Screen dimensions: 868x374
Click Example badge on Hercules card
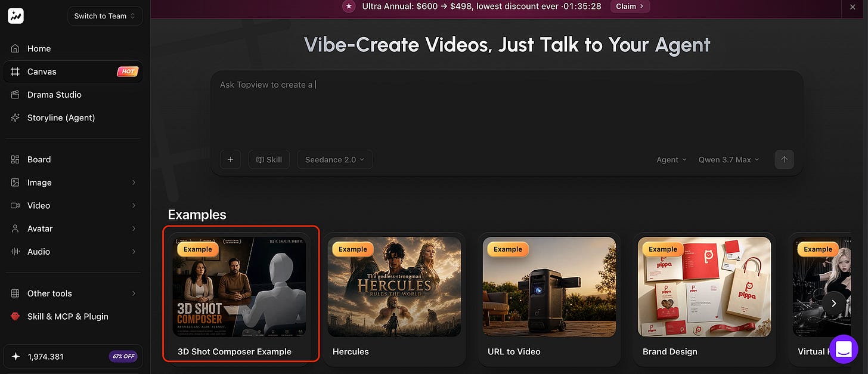tap(353, 249)
